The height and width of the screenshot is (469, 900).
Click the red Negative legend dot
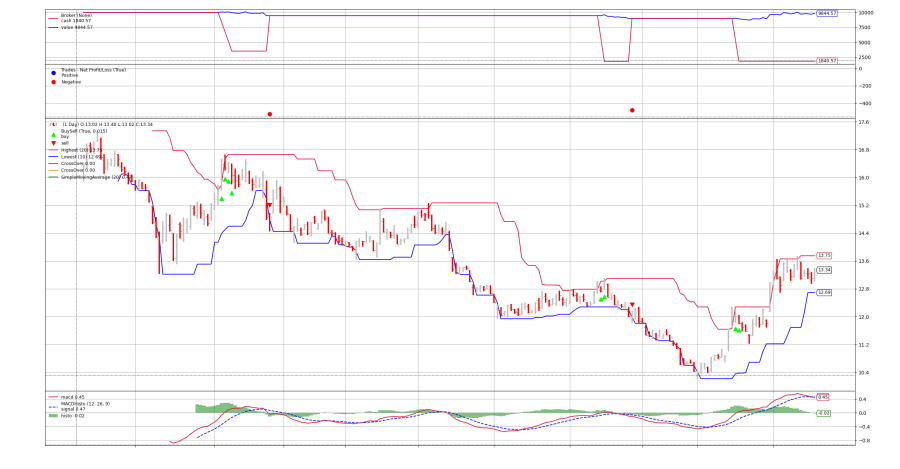click(53, 82)
